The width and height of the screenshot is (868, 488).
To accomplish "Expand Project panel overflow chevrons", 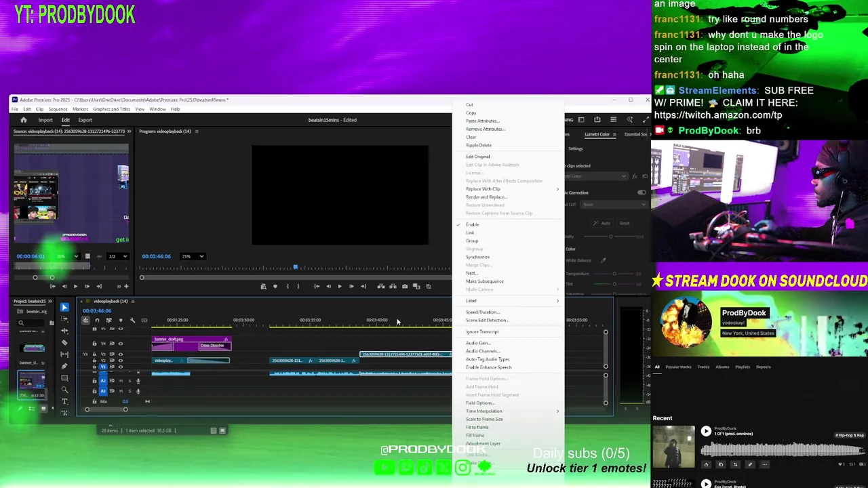I will pyautogui.click(x=52, y=301).
